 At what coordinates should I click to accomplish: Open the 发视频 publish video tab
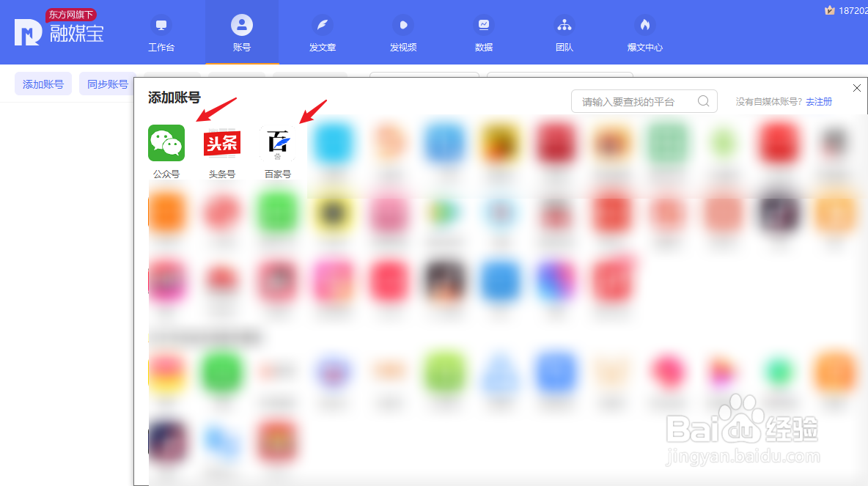pyautogui.click(x=403, y=34)
